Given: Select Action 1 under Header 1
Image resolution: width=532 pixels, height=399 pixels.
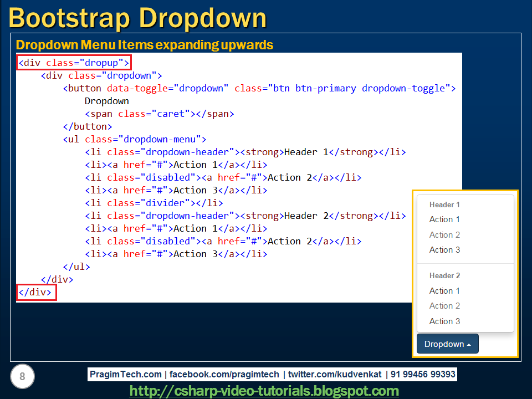Looking at the screenshot, I should click(x=444, y=219).
